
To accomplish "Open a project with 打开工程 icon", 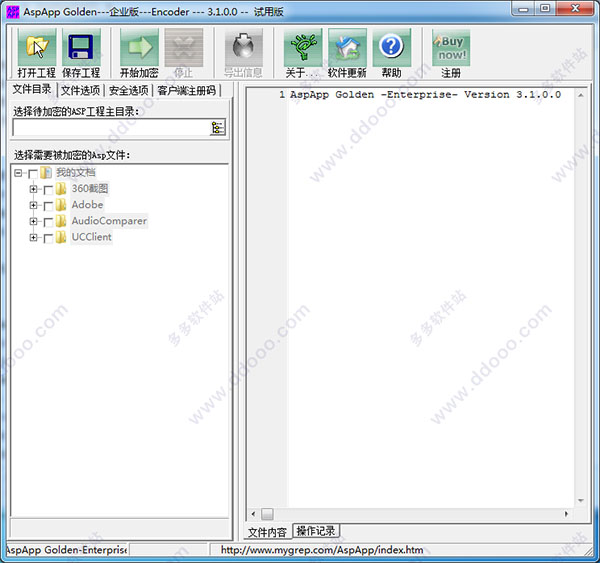I will (x=37, y=47).
